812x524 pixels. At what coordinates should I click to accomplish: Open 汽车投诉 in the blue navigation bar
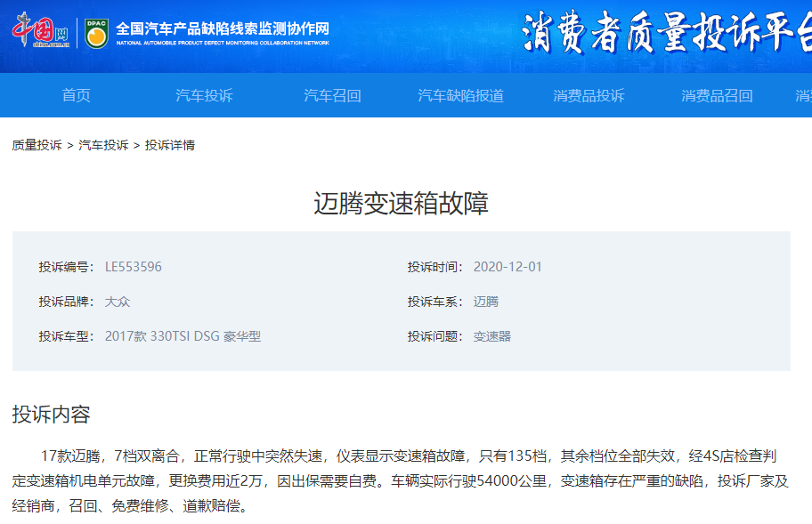(x=204, y=95)
